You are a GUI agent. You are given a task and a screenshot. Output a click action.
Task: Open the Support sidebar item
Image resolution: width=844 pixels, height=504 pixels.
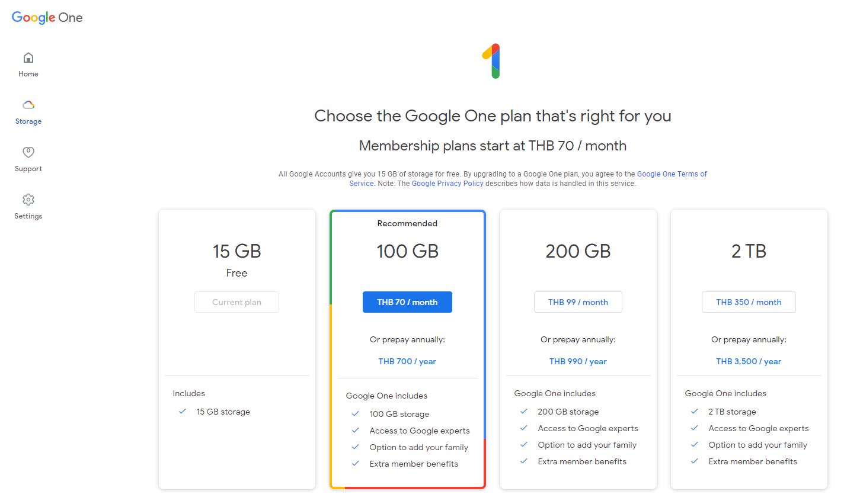pyautogui.click(x=28, y=169)
